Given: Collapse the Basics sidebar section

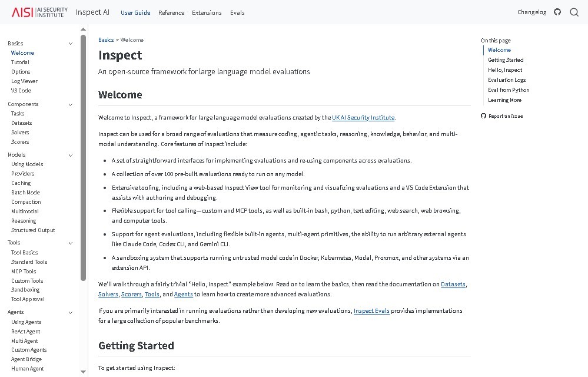Looking at the screenshot, I should [71, 44].
